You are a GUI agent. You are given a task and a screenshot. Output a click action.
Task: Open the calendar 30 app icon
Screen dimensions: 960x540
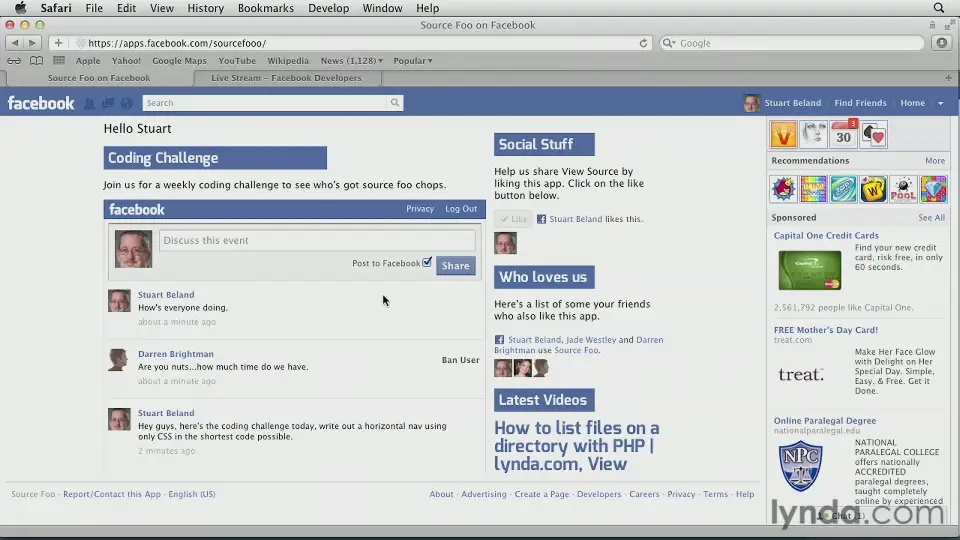pyautogui.click(x=844, y=134)
